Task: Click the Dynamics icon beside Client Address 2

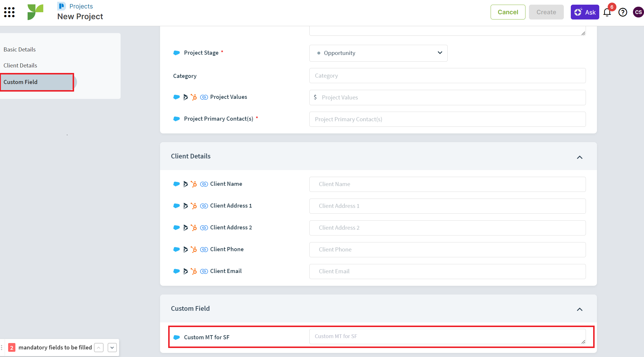Action: 186,228
